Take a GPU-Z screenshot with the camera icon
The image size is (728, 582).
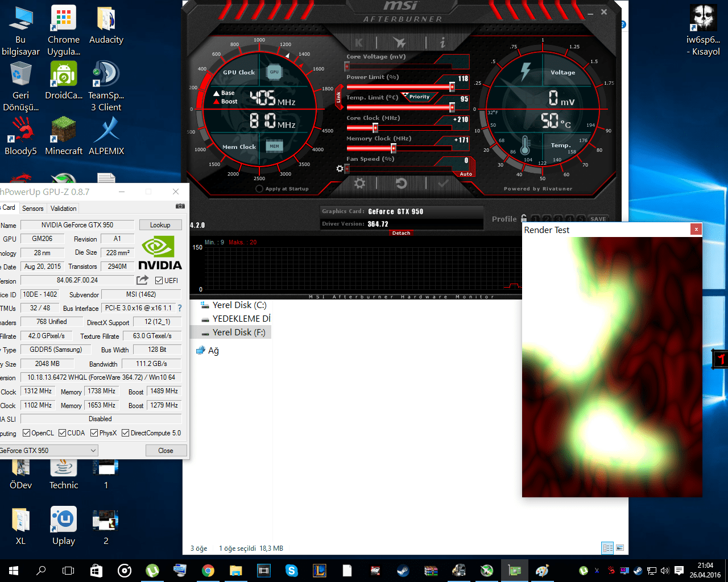pos(180,206)
